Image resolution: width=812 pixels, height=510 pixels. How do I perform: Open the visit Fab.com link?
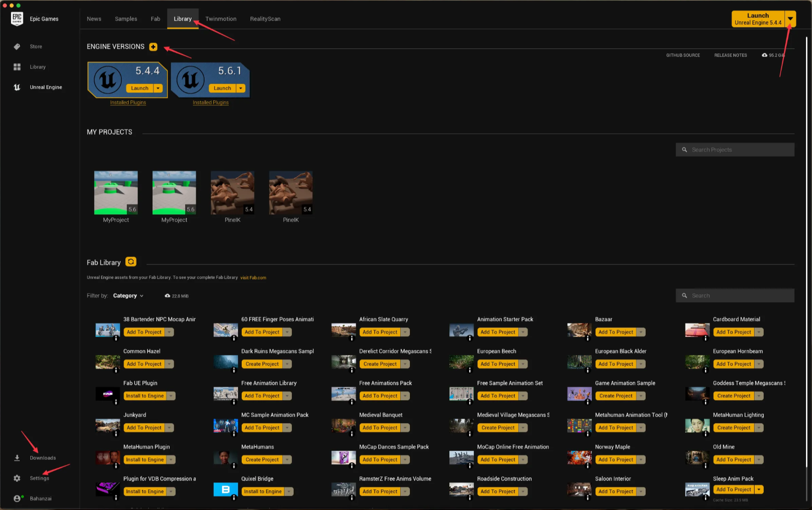253,278
